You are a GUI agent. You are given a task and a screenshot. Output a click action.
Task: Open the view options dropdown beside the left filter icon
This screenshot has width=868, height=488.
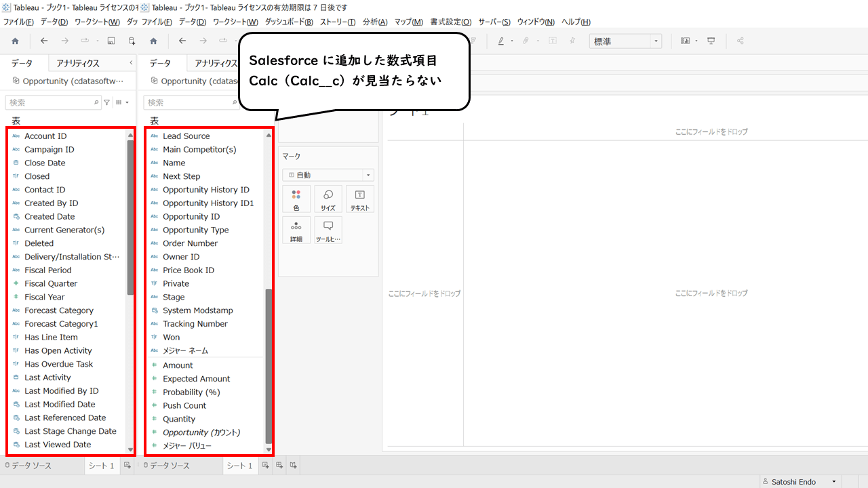[x=122, y=102]
